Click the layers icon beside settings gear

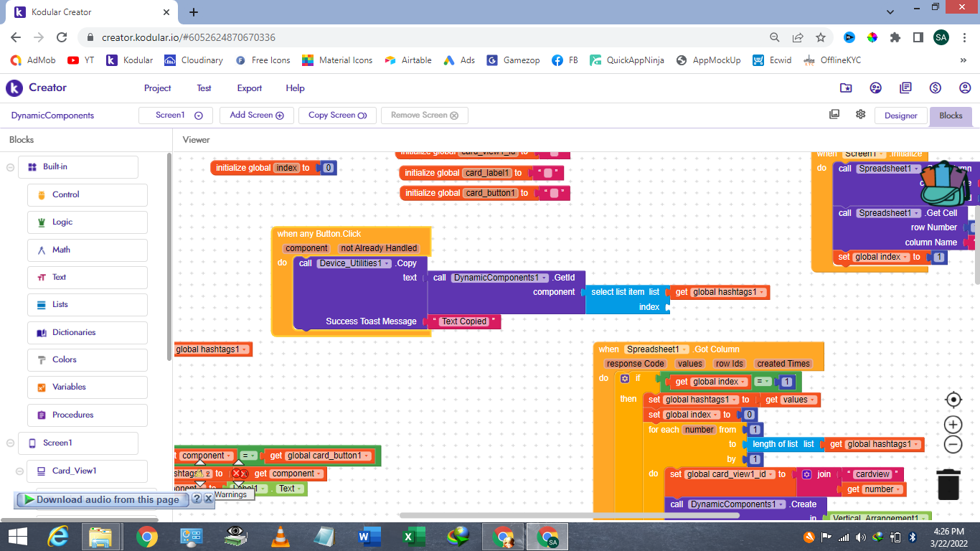pyautogui.click(x=834, y=114)
